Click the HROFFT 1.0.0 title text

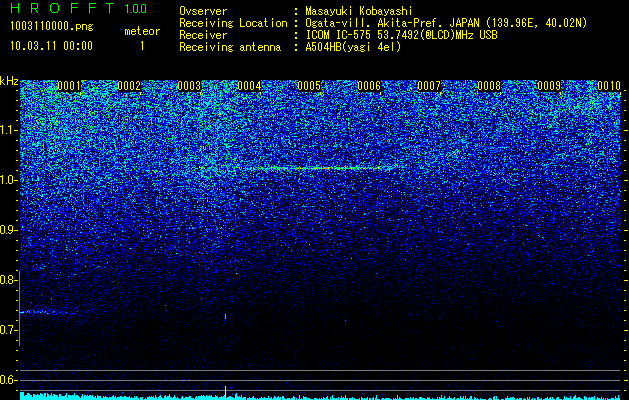pyautogui.click(x=78, y=8)
